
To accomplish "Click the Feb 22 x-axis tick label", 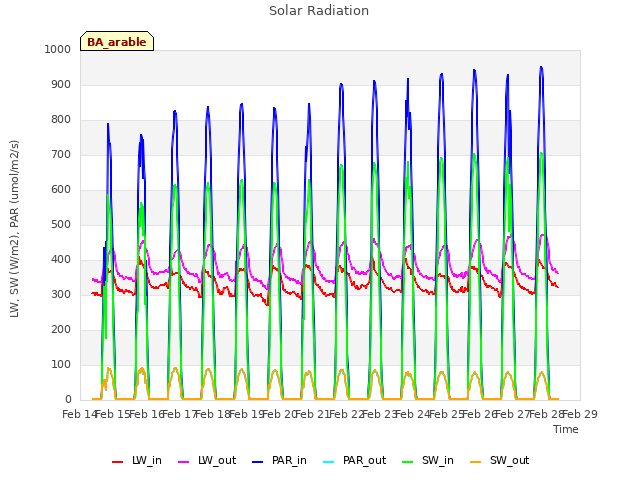I will coord(347,414).
